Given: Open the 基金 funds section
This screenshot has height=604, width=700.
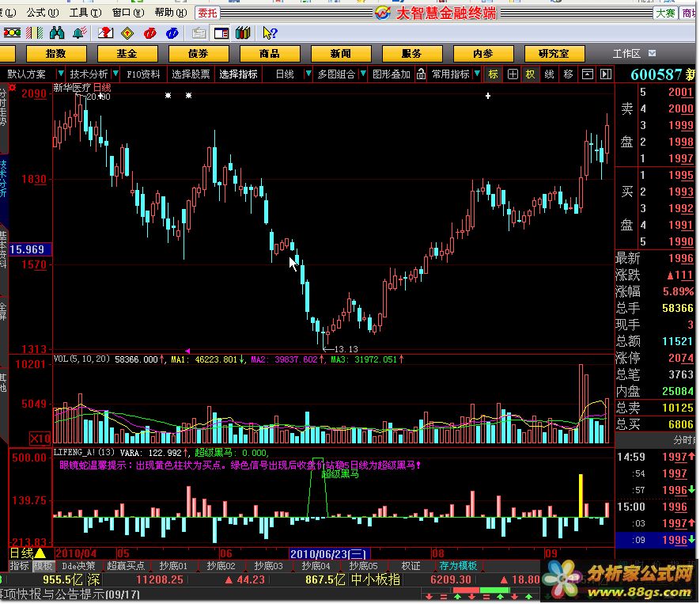Looking at the screenshot, I should [127, 54].
